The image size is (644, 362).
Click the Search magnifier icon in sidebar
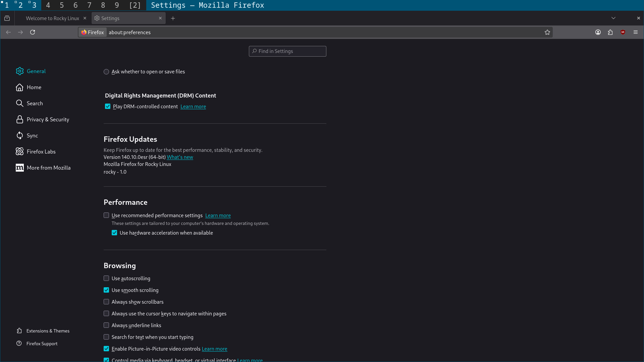(x=20, y=103)
